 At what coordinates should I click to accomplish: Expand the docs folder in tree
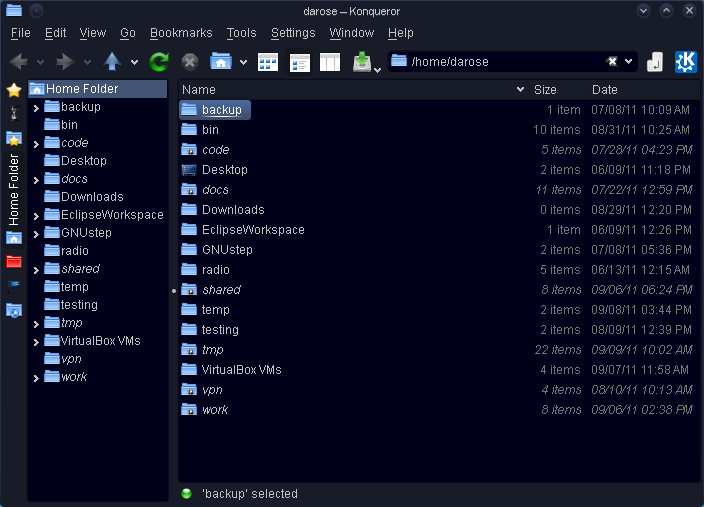click(x=36, y=180)
